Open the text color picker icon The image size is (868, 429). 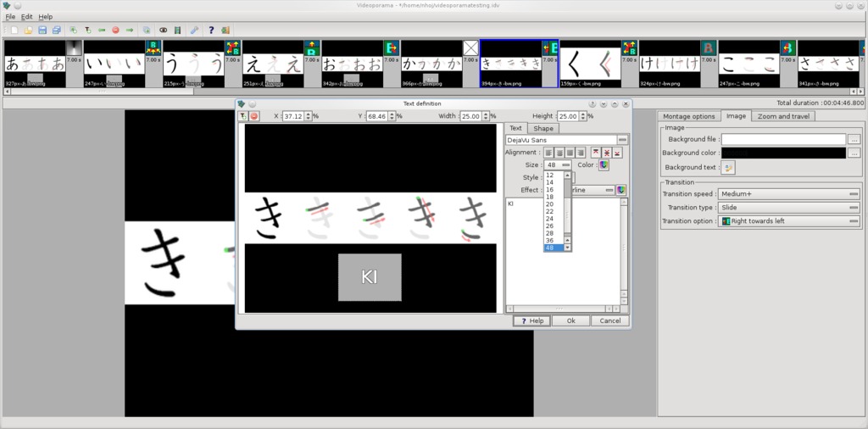(604, 164)
